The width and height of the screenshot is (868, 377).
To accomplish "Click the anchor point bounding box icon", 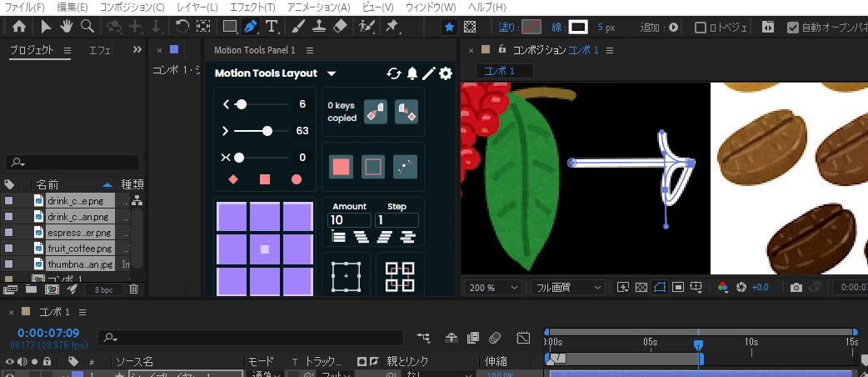I will tap(346, 276).
